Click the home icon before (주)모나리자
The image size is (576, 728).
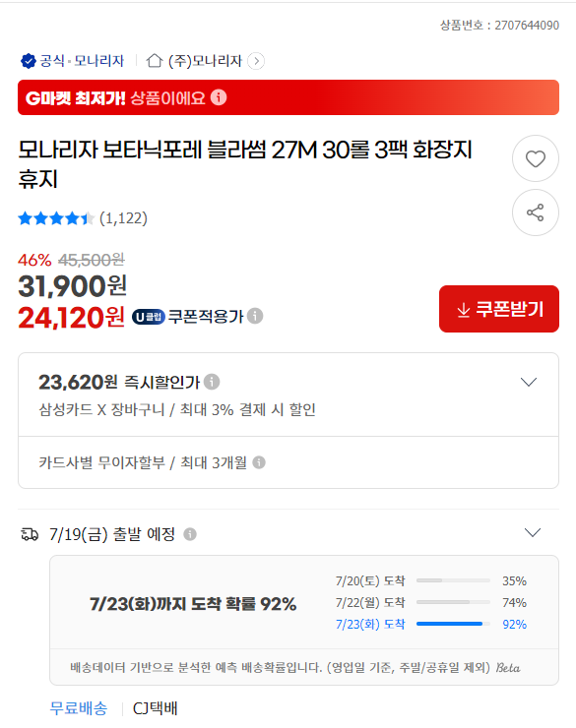155,60
